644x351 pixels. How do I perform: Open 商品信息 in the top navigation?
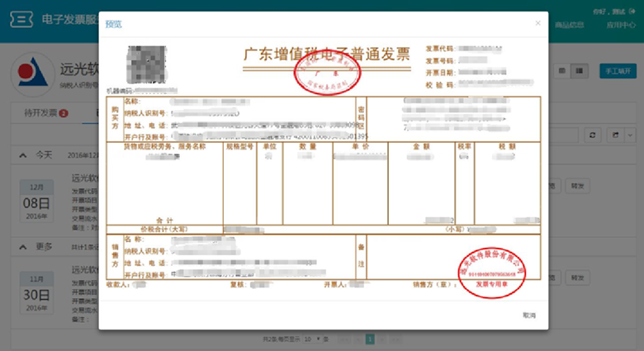(570, 26)
